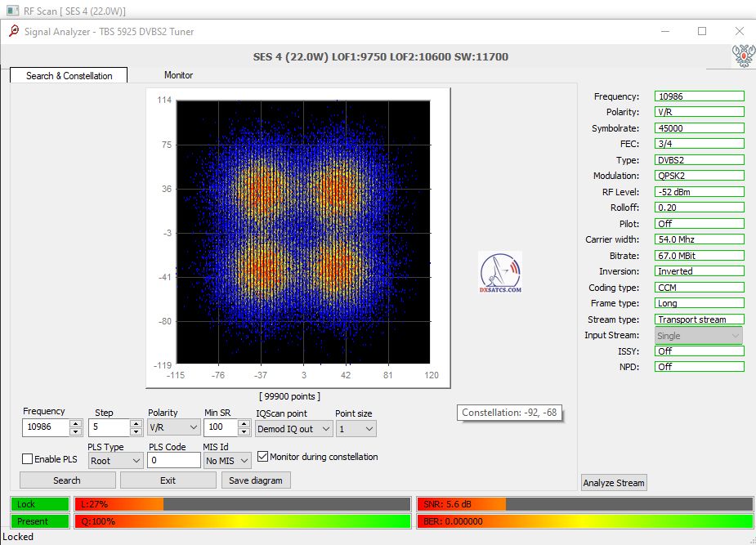Increase Frequency using the up spinner arrow
The height and width of the screenshot is (545, 756).
pos(75,423)
